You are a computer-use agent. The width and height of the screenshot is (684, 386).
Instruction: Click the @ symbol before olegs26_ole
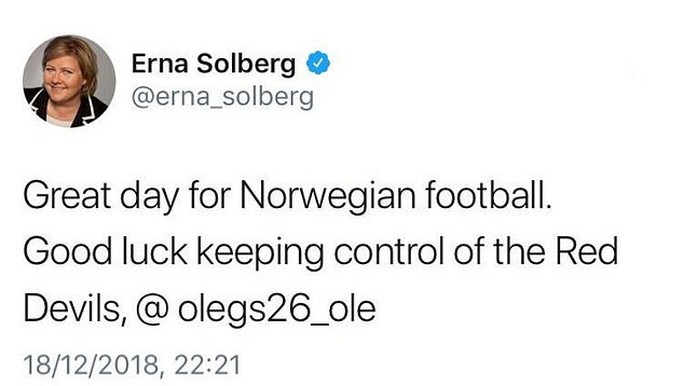[x=152, y=310]
